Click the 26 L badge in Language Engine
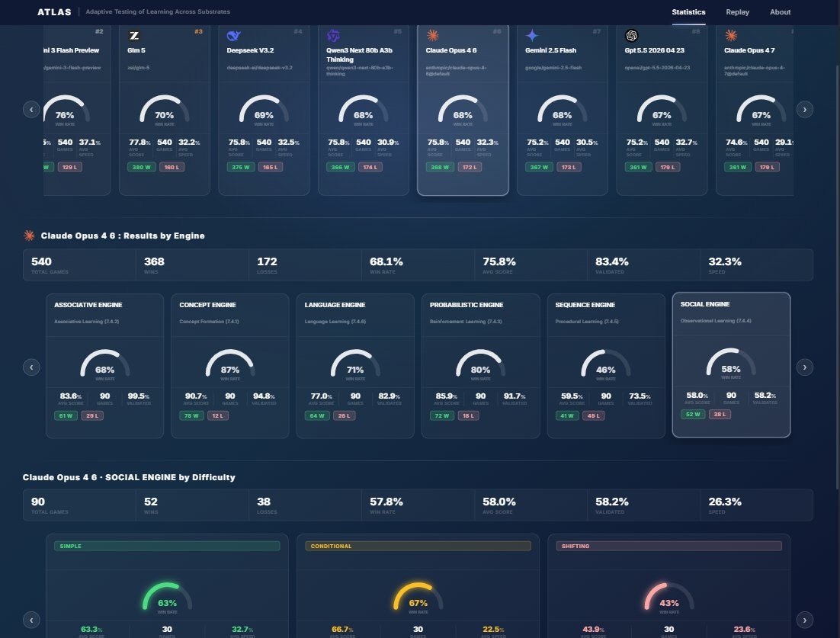840x638 pixels. coord(344,415)
